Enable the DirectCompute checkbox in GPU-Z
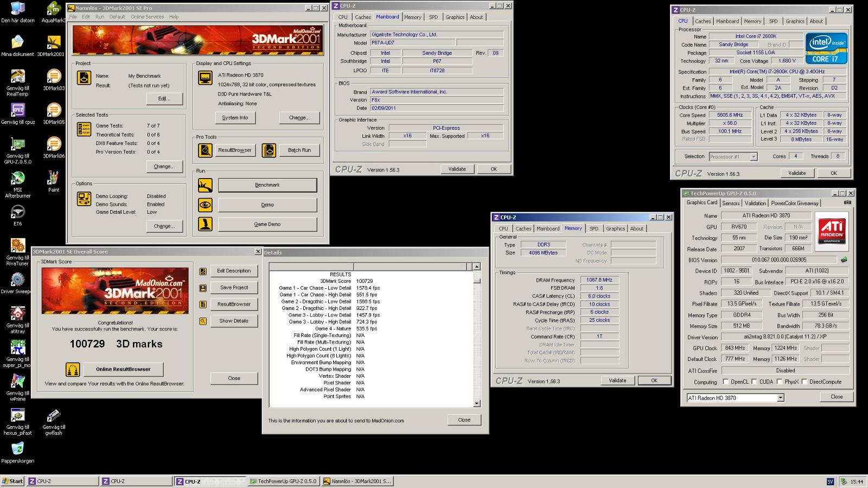 point(804,382)
